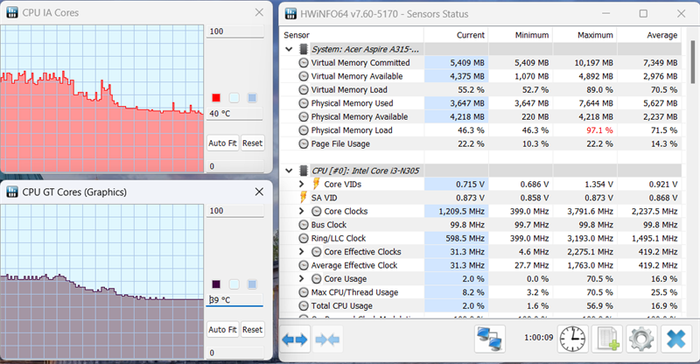Start logging with the sheet-plus icon

[607, 339]
